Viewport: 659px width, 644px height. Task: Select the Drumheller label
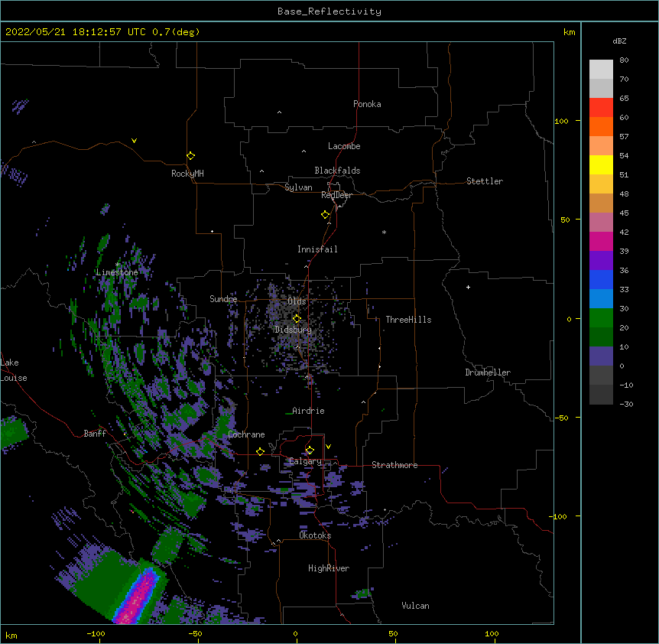(488, 372)
